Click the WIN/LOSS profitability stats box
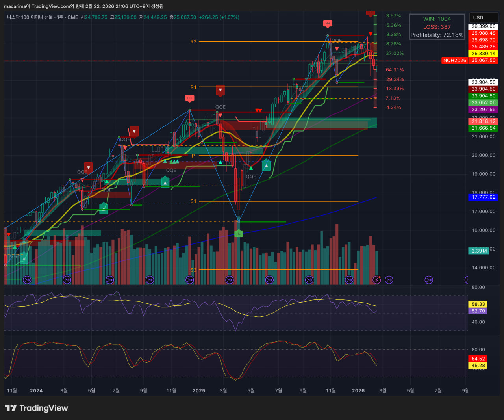This screenshot has height=420, width=504. pyautogui.click(x=437, y=27)
